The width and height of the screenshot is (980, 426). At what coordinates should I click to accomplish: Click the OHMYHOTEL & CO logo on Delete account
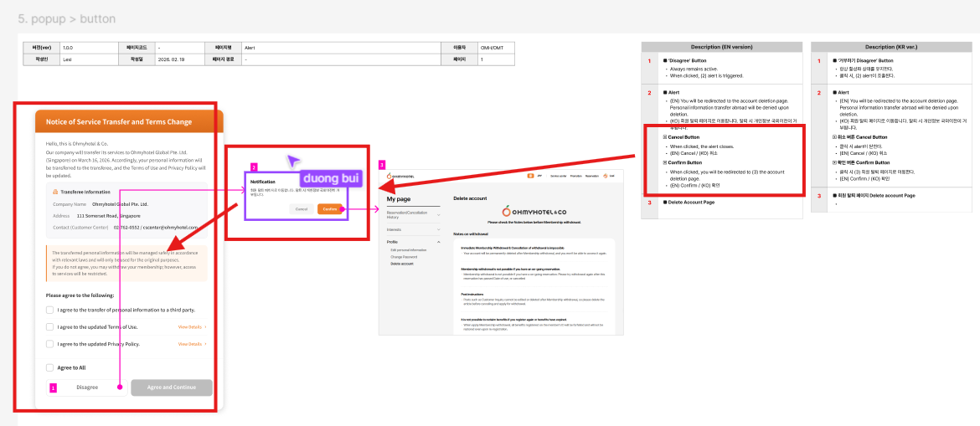[534, 211]
